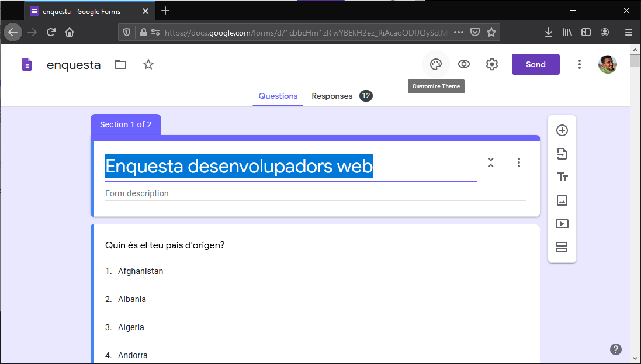This screenshot has height=364, width=641.
Task: Add title and description icon
Action: coord(562,177)
